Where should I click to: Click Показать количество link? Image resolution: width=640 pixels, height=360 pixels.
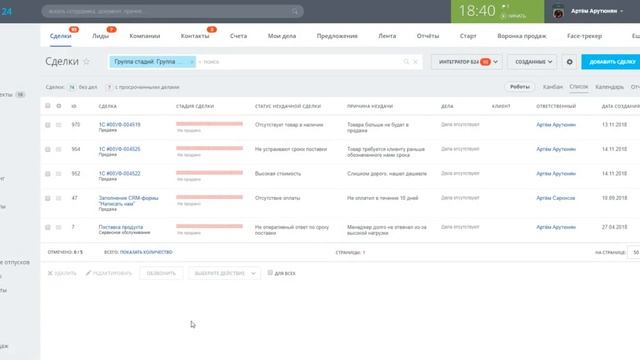tap(146, 252)
